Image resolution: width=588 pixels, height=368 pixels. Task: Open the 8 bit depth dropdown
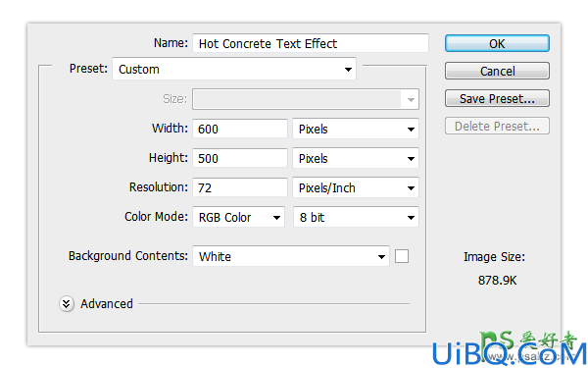coord(356,218)
